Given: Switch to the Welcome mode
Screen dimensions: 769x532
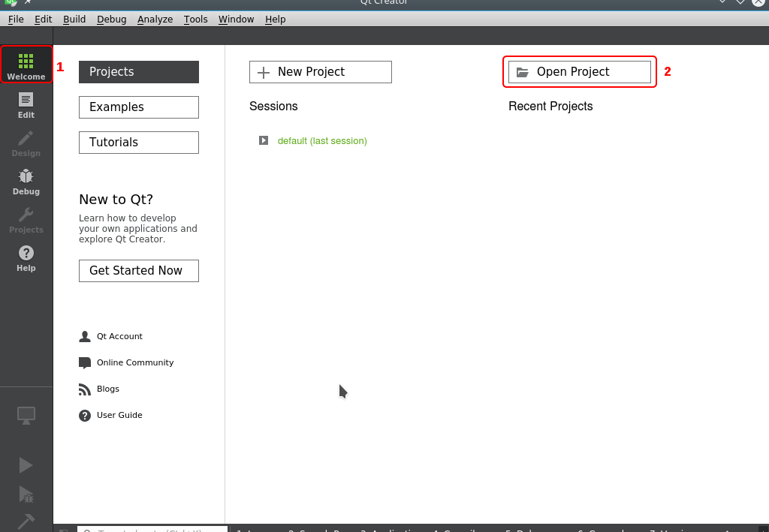Looking at the screenshot, I should point(26,65).
